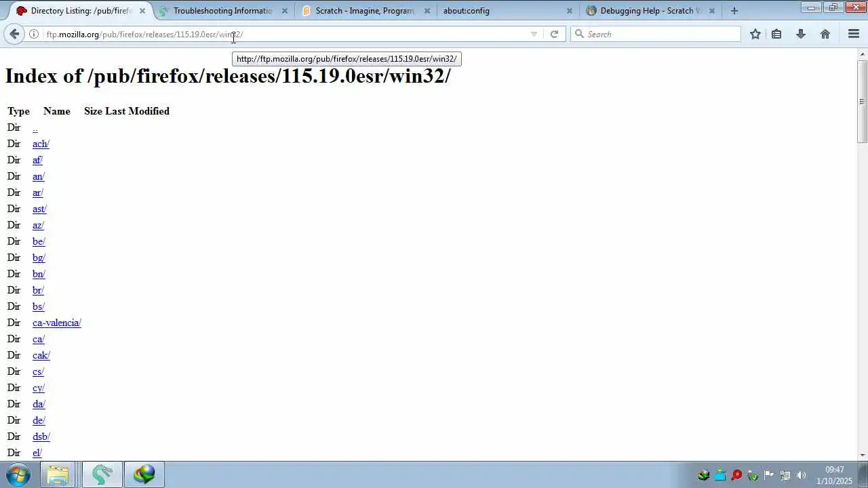
Task: Open Windows Start menu
Action: pyautogui.click(x=18, y=474)
